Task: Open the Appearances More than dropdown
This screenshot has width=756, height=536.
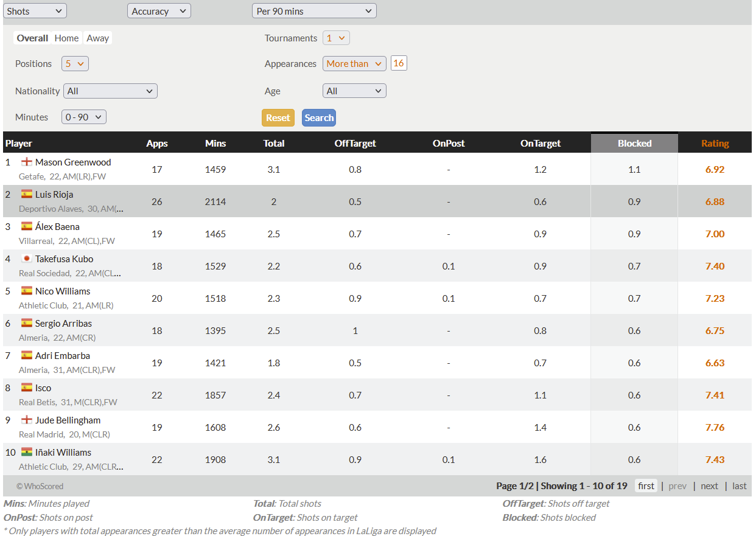Action: click(354, 63)
